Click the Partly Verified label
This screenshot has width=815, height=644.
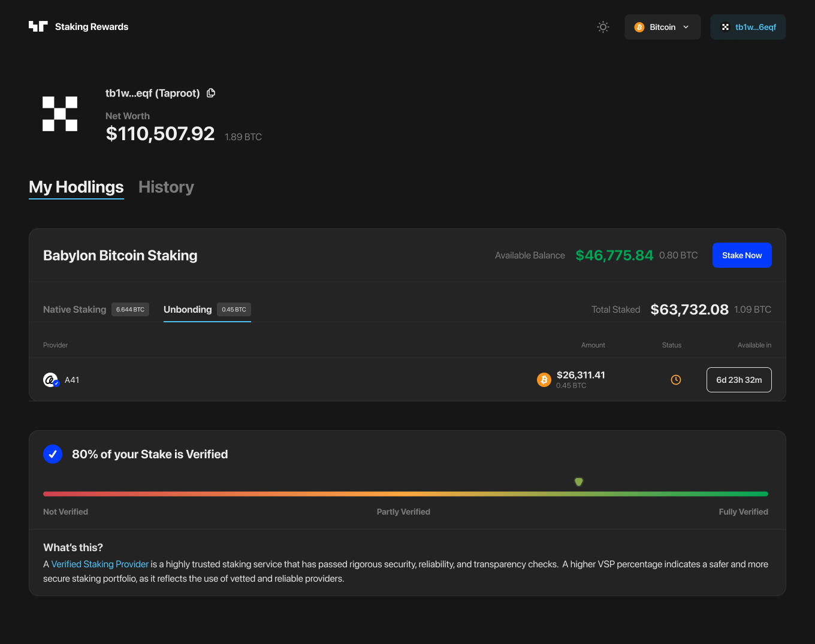(403, 512)
